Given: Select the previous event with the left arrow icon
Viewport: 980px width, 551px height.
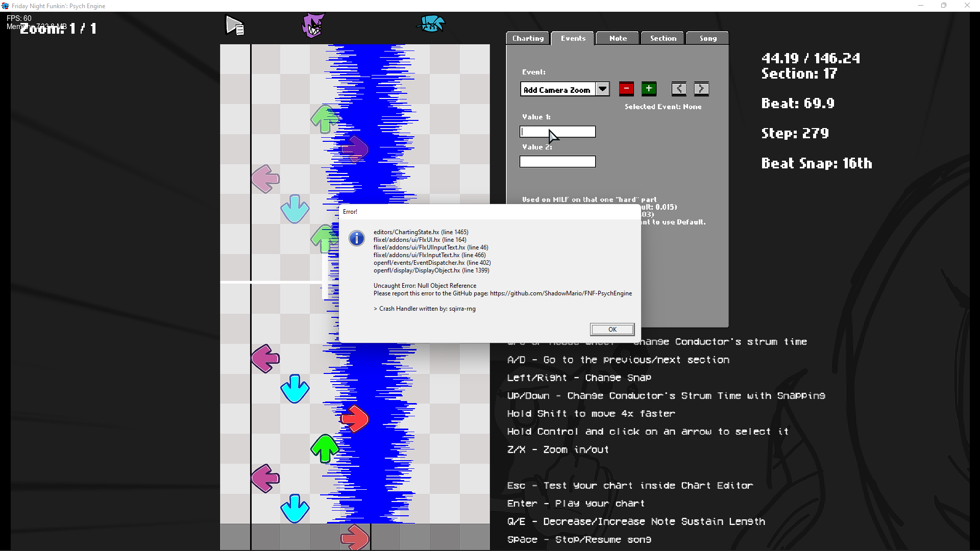Looking at the screenshot, I should click(x=678, y=89).
